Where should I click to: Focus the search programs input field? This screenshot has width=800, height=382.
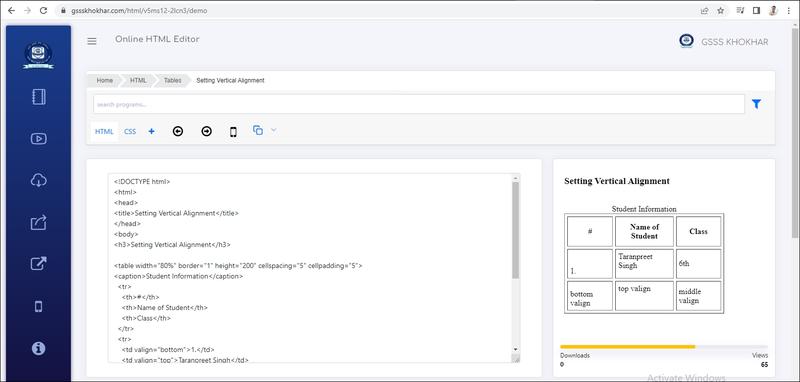point(419,104)
